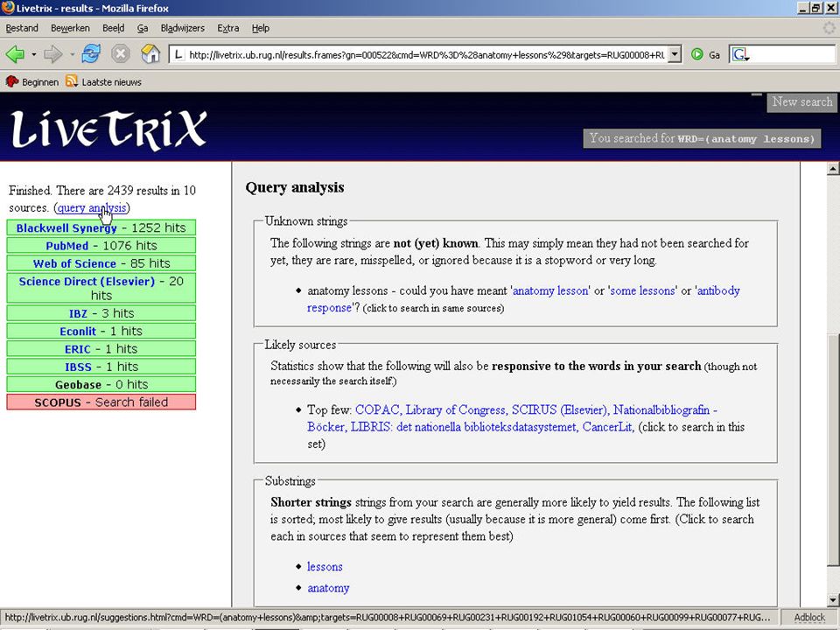Open the Bestand menu

pyautogui.click(x=22, y=28)
